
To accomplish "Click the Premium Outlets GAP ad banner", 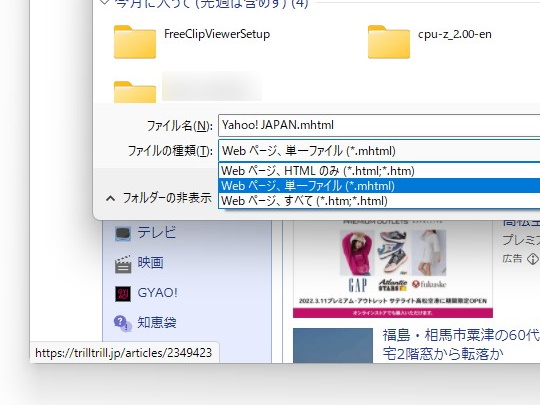I will click(x=393, y=268).
